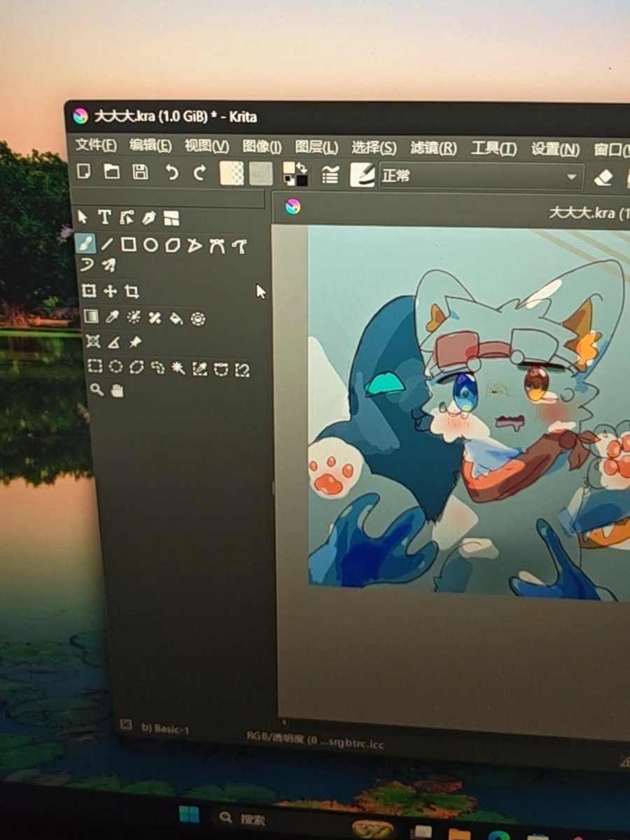
Task: Undo the last action
Action: click(x=171, y=173)
